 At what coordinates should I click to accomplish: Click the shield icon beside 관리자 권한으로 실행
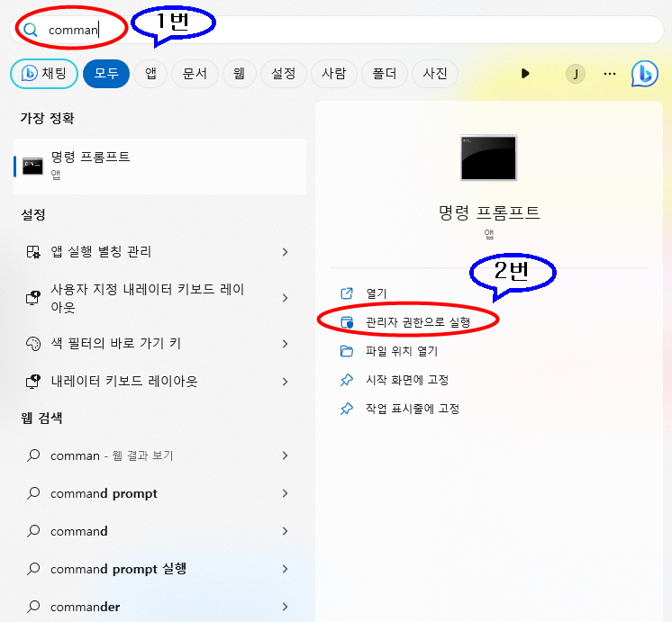point(346,322)
